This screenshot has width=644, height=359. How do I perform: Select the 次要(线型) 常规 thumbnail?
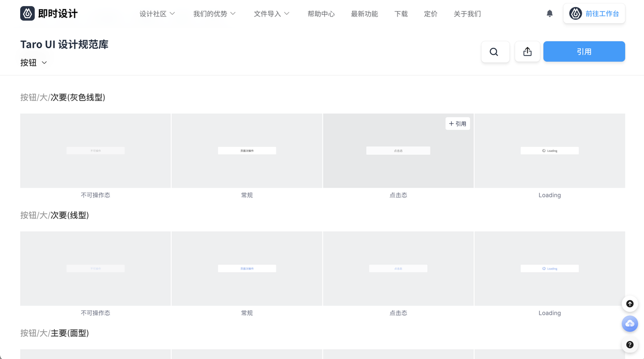point(247,268)
